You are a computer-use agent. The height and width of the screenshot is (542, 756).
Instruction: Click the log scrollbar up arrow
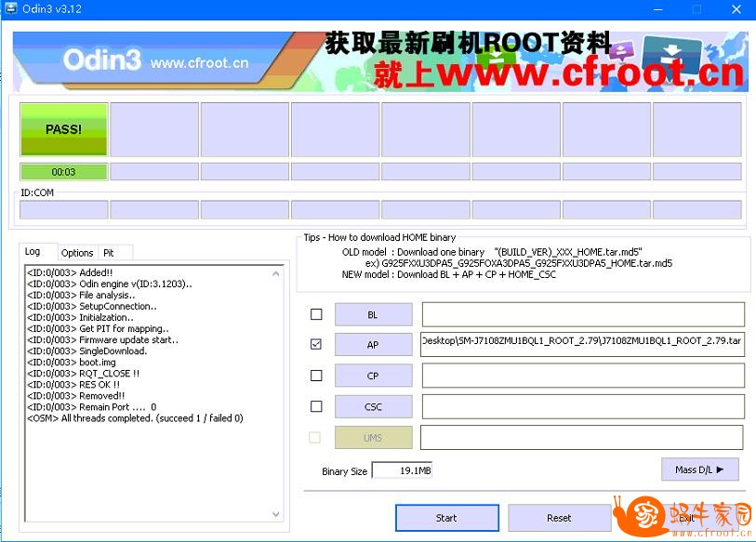click(276, 273)
